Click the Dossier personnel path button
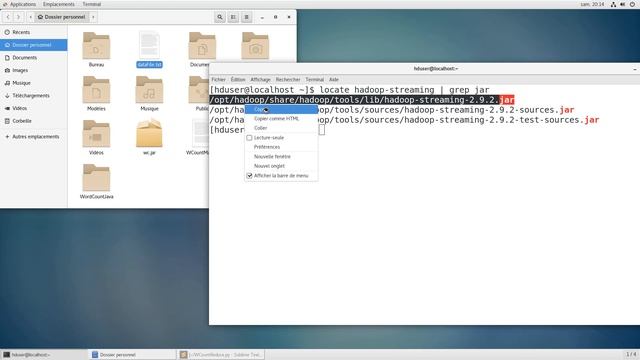Image resolution: width=640 pixels, height=360 pixels. (x=62, y=17)
